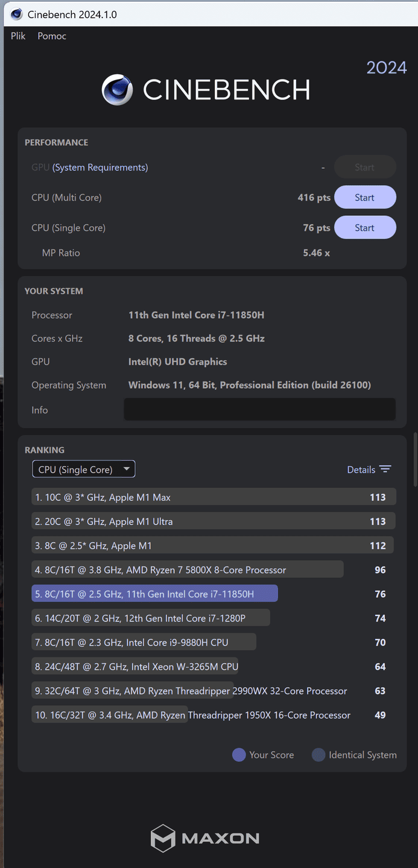Click the Maxon logo at bottom
Image resolution: width=418 pixels, height=868 pixels.
(x=205, y=838)
